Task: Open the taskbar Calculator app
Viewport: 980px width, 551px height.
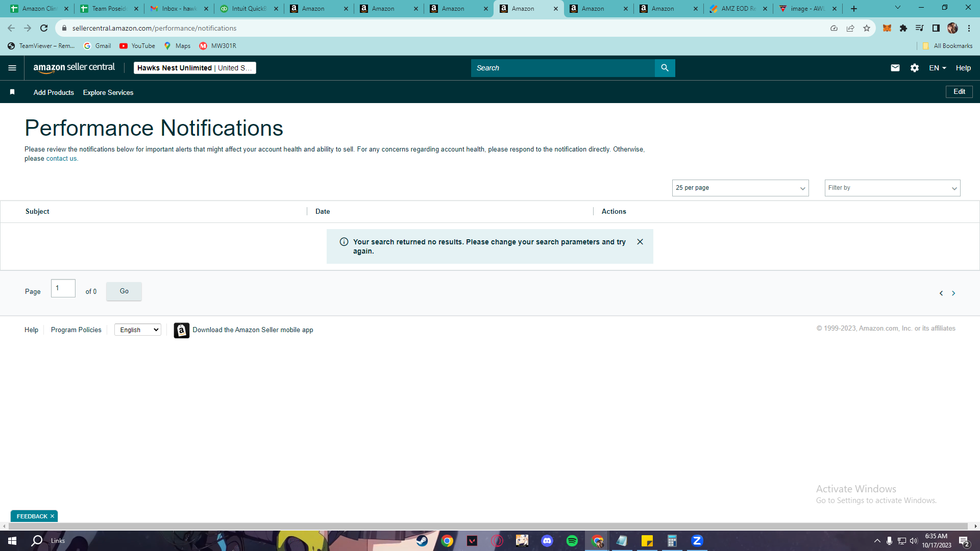Action: (672, 541)
